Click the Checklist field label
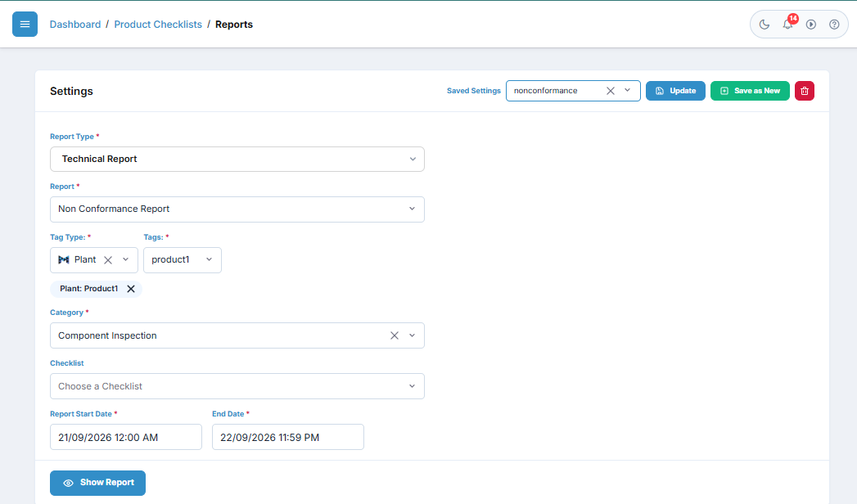 (67, 363)
